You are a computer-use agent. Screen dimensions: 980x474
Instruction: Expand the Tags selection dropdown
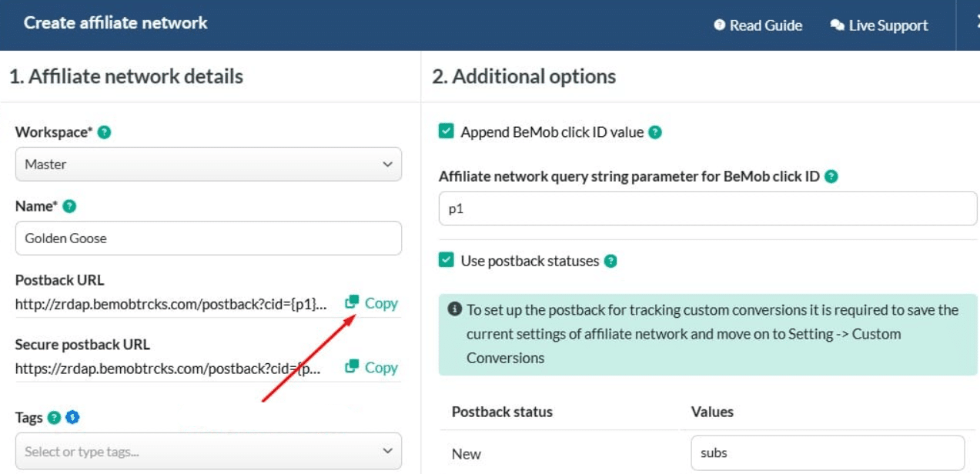click(208, 451)
